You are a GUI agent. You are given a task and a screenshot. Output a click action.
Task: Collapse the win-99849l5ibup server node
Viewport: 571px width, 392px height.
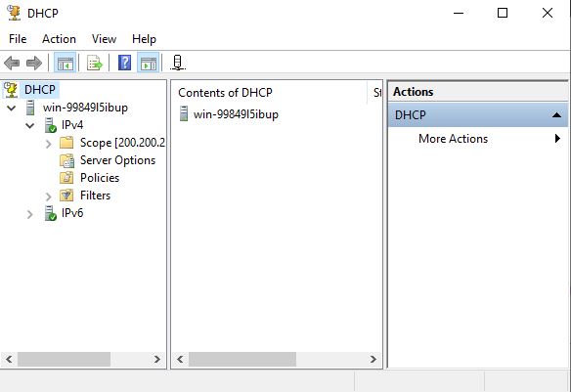pos(12,109)
